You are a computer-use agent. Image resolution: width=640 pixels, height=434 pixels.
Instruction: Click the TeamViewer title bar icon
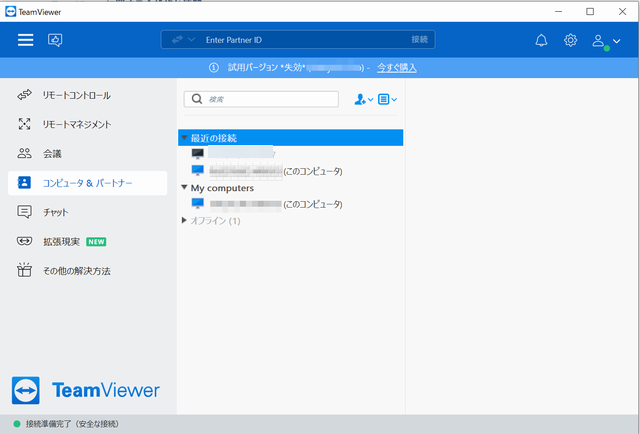click(x=11, y=11)
